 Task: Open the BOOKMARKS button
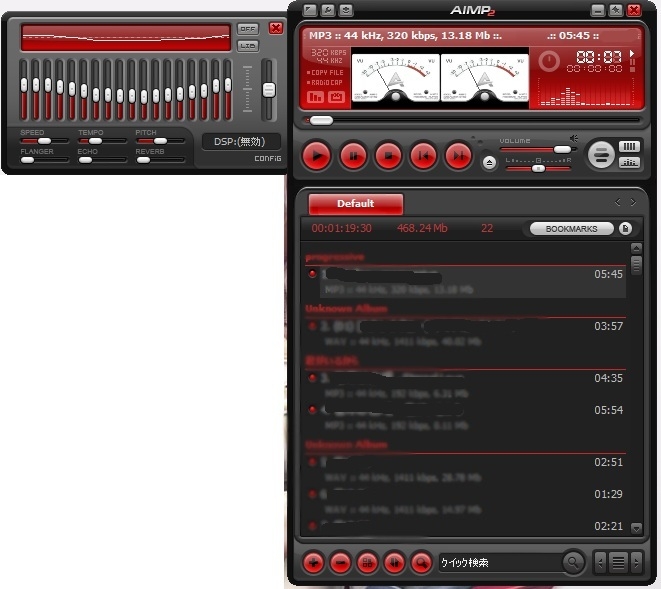tap(571, 229)
